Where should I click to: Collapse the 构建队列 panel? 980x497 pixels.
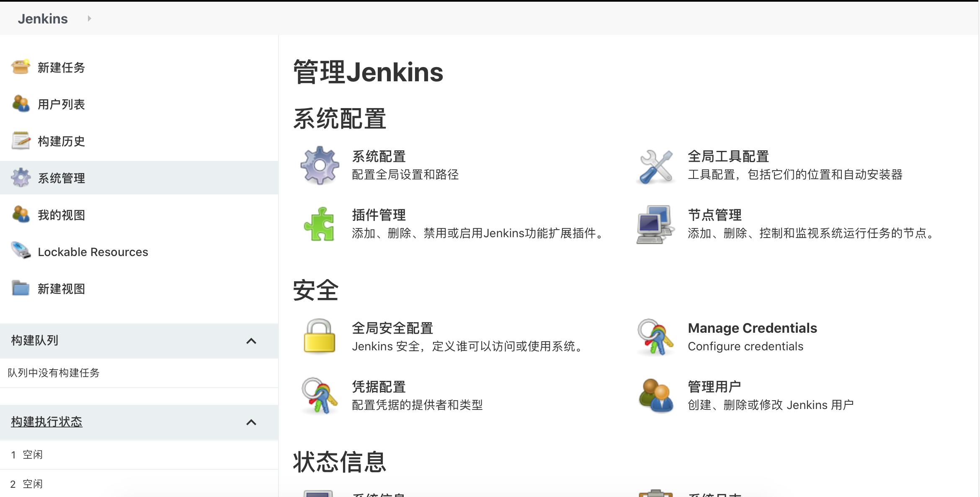click(x=251, y=341)
